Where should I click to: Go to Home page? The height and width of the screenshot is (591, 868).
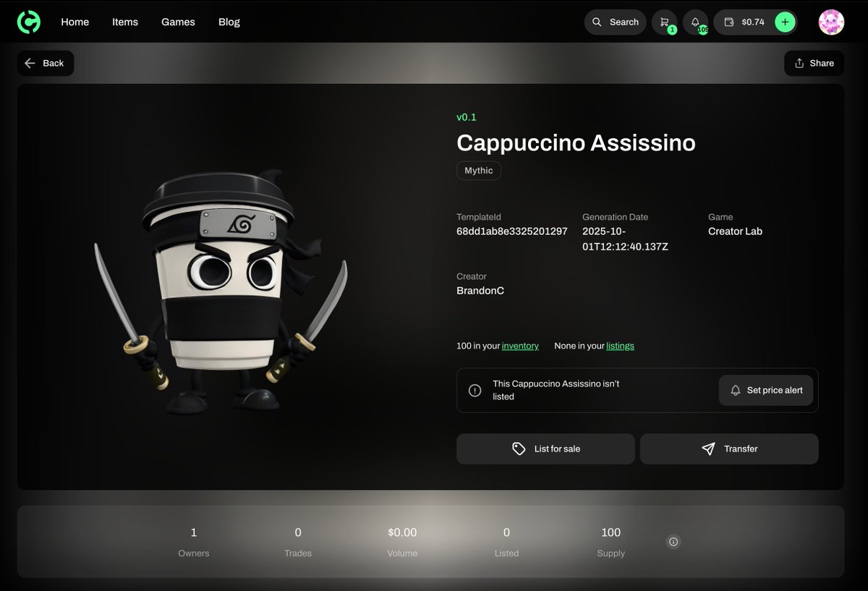click(x=75, y=22)
